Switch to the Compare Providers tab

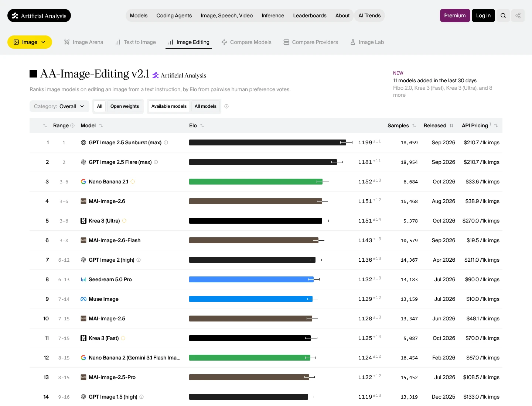click(311, 42)
